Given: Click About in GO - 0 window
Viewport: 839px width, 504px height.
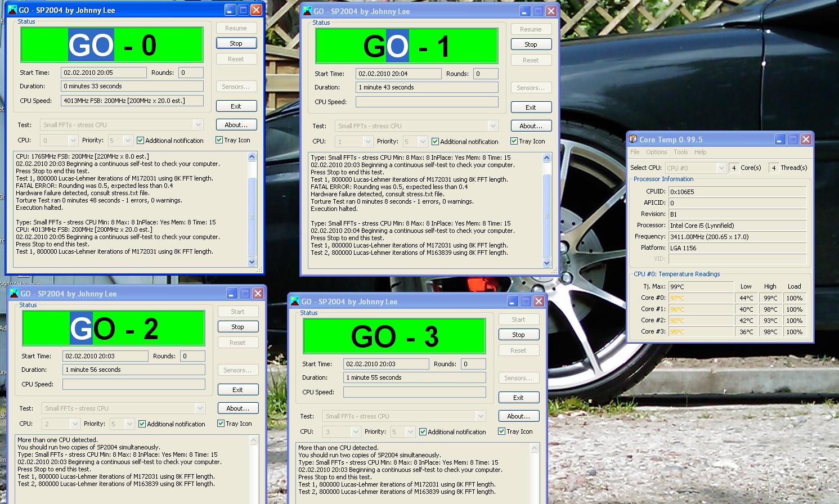Looking at the screenshot, I should coord(236,125).
